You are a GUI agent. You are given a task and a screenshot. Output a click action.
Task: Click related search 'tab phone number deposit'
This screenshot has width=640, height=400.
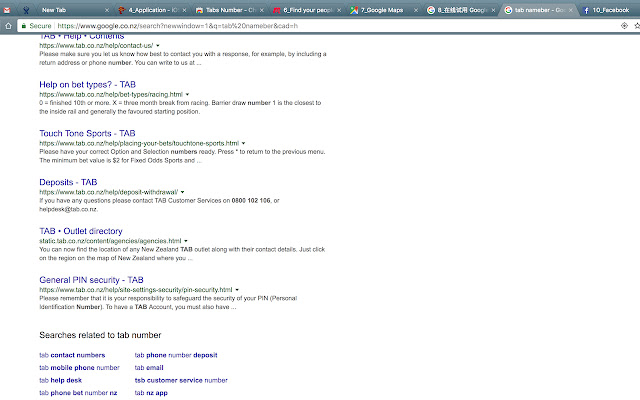click(176, 355)
